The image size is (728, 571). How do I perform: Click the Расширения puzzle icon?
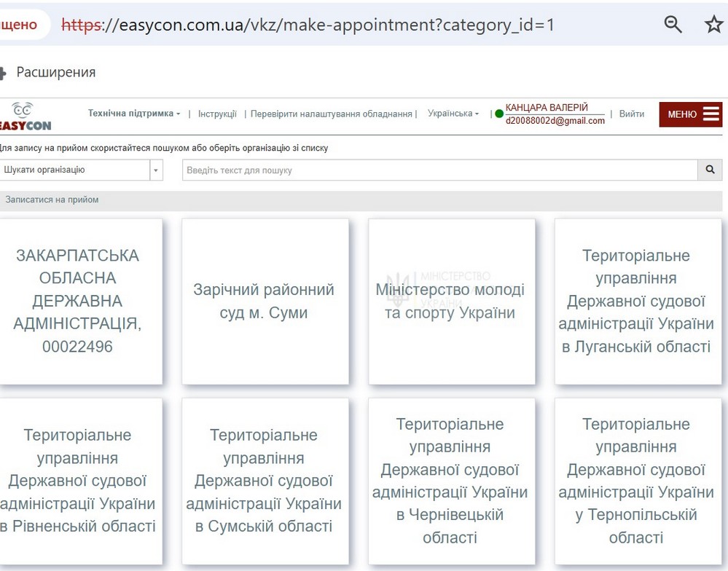tap(3, 73)
